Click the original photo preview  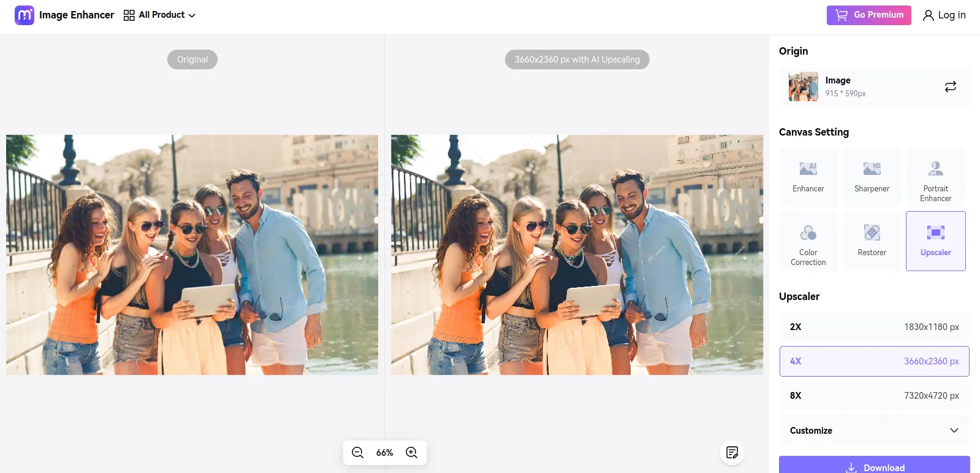pos(192,255)
